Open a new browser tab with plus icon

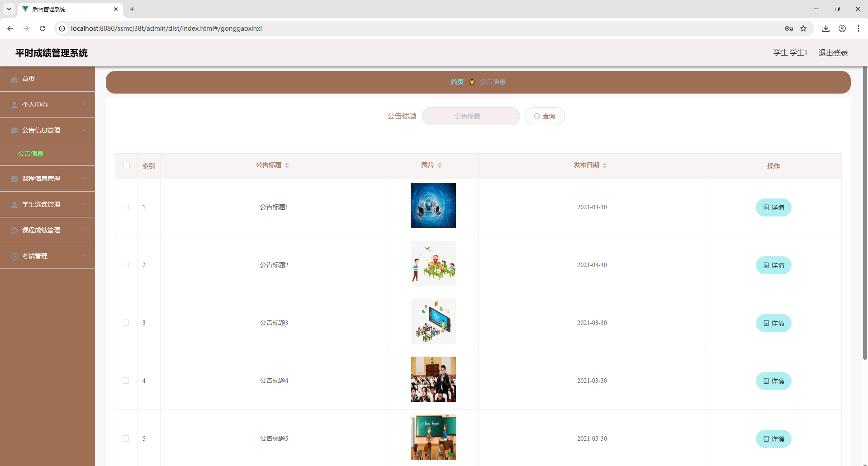[132, 9]
